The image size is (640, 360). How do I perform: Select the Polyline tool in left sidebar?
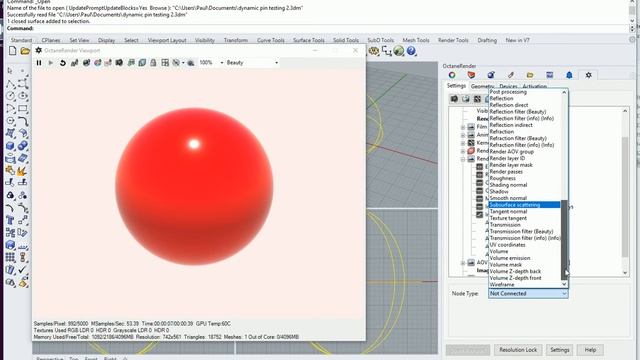(x=10, y=84)
